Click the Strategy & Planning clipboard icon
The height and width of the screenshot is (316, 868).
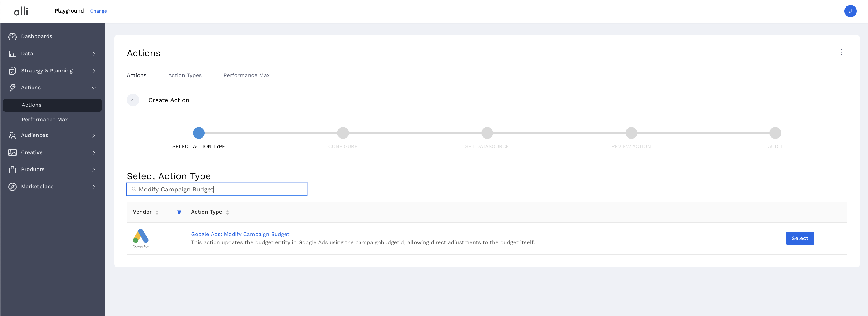click(x=12, y=71)
